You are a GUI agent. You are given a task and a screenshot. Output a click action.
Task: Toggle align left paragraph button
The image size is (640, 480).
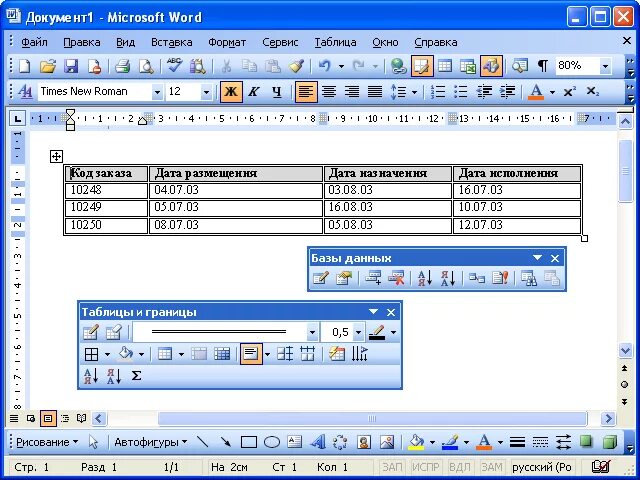[306, 91]
